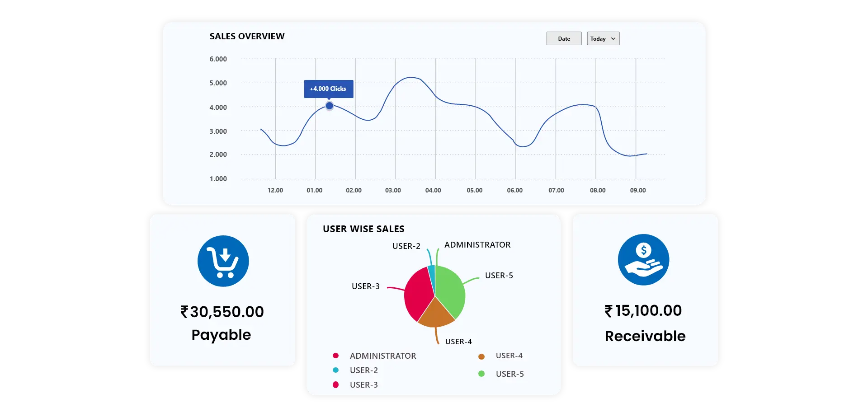This screenshot has height=417, width=868.
Task: Toggle the USER-3 legend entry dot
Action: pyautogui.click(x=335, y=385)
